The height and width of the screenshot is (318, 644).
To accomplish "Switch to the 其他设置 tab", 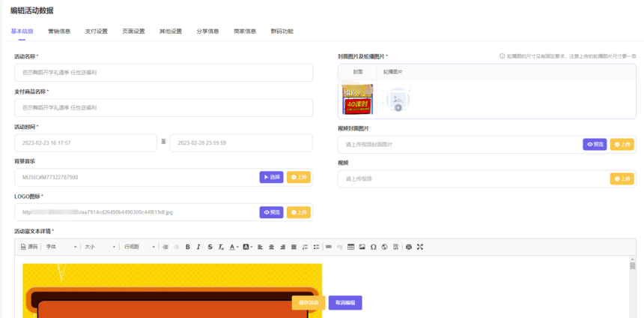I will (x=171, y=31).
